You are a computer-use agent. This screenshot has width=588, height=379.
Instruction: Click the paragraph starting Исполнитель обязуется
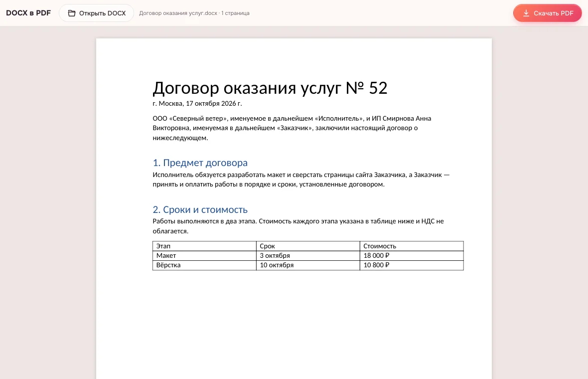click(x=301, y=180)
